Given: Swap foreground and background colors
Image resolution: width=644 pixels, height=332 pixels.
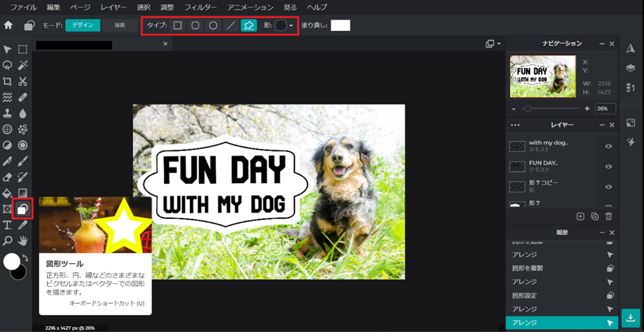Looking at the screenshot, I should point(25,258).
